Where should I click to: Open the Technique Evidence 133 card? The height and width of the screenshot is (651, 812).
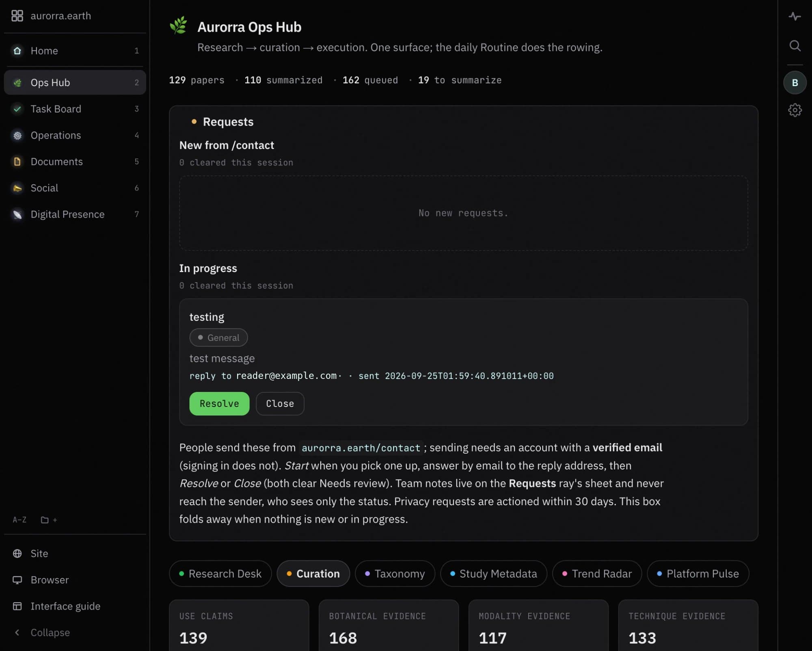(688, 625)
